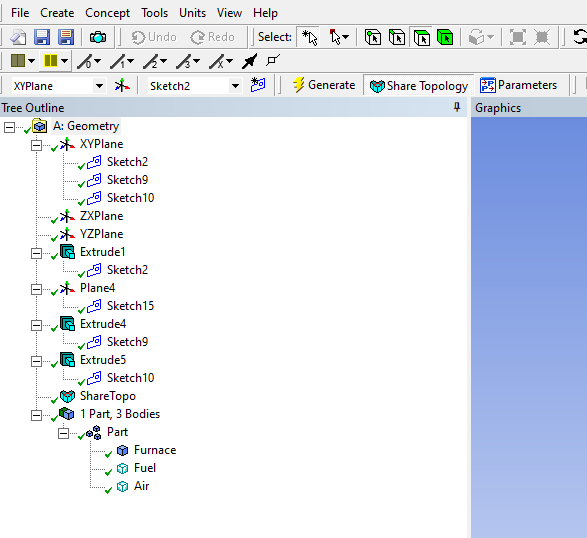Click the Generate button
The image size is (587, 538).
click(324, 85)
